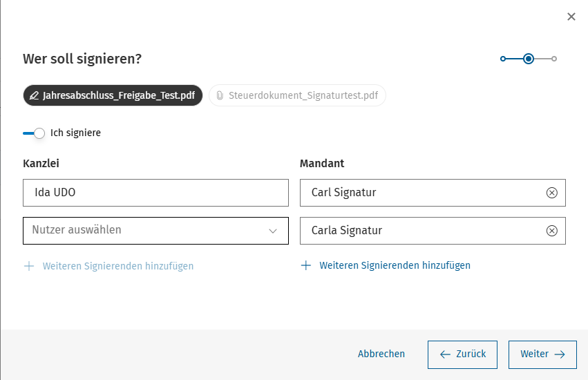Toggle the 'Ich signiere' switch
The image size is (588, 380).
tap(34, 133)
